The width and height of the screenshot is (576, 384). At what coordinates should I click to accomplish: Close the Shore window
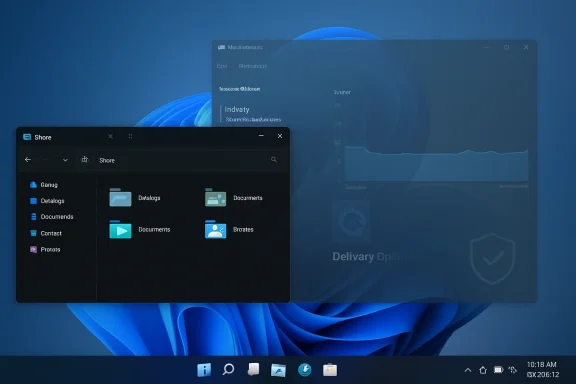click(280, 136)
